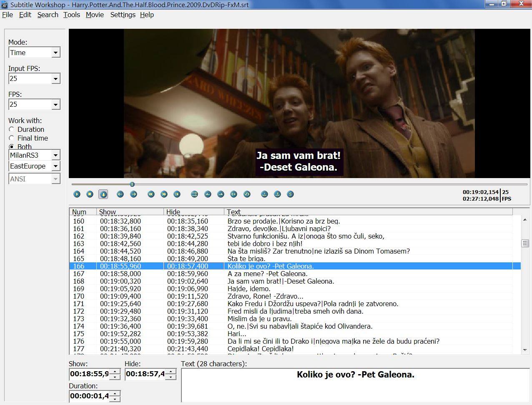Click the Duration input field
Viewport: 532px width, 405px height.
[89, 396]
